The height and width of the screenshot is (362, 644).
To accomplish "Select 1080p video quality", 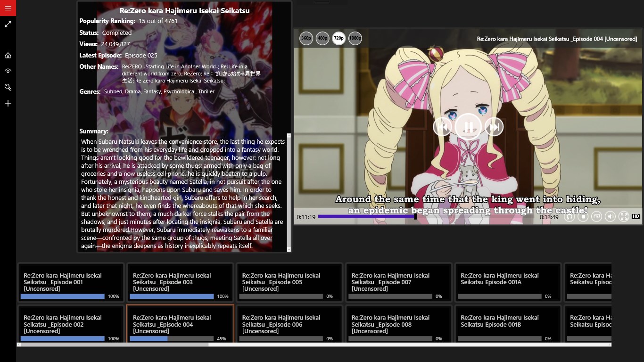I will 355,38.
